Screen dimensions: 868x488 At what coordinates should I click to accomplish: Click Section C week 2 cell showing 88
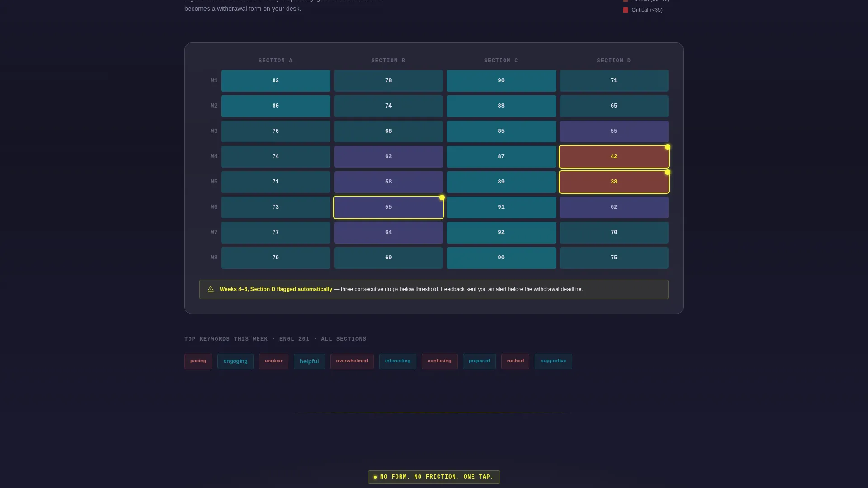pyautogui.click(x=501, y=106)
